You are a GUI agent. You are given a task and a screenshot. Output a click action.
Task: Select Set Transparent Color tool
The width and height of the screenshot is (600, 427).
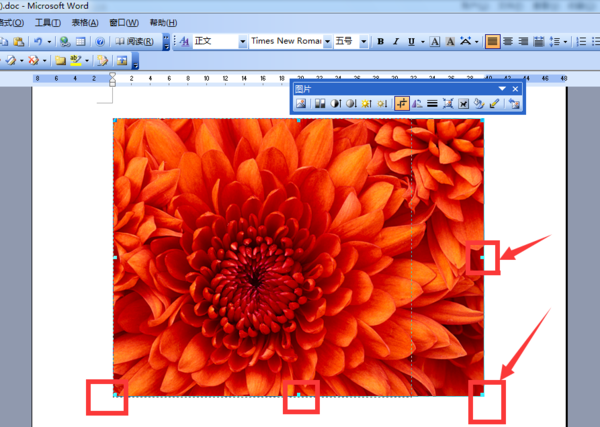494,103
